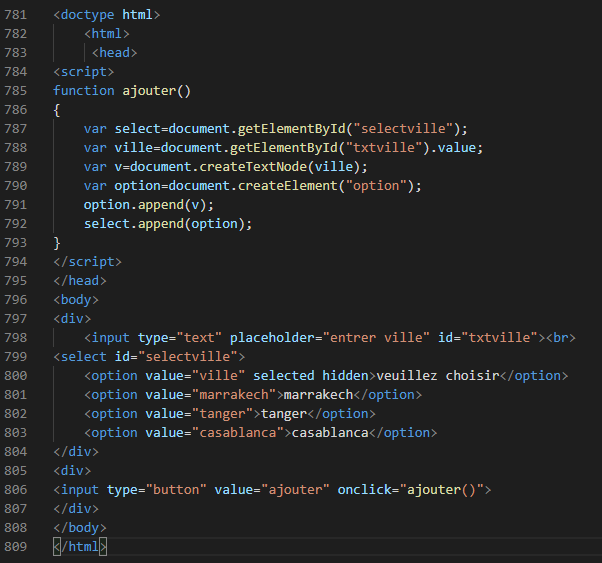
Task: Click the closing </div> on line 807
Action: coord(76,509)
